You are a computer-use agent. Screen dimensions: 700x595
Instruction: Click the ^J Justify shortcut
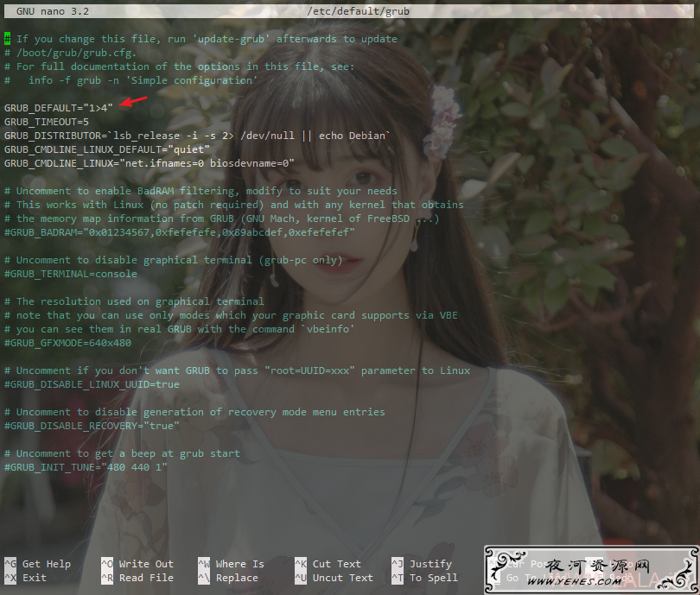tap(422, 564)
